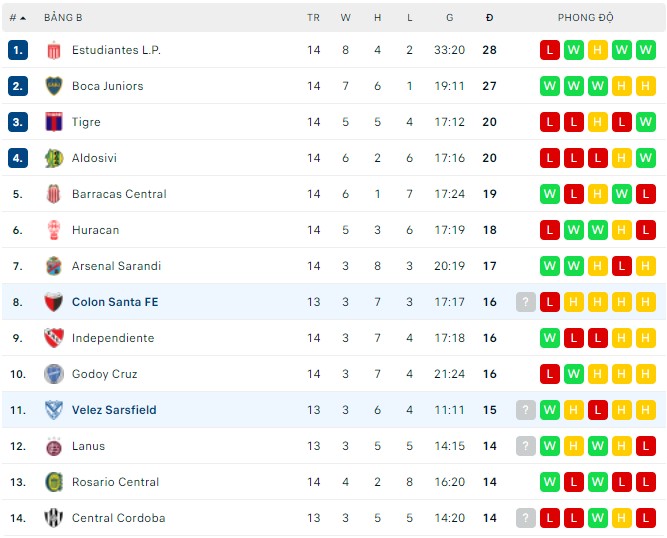
Task: Sort standings by the Đ points column
Action: (489, 18)
